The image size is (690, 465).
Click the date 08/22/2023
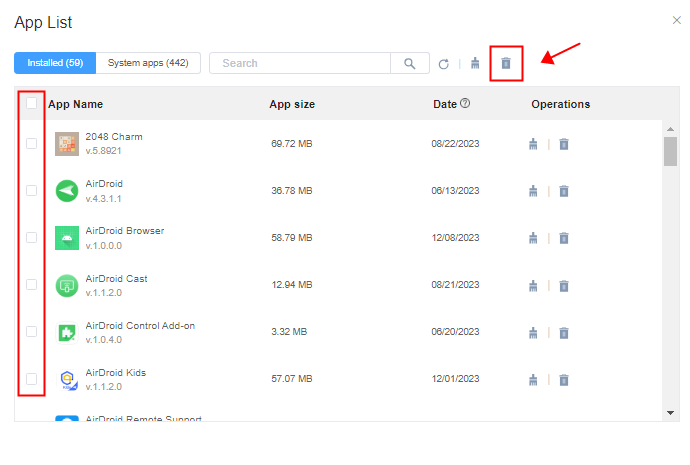coord(455,144)
